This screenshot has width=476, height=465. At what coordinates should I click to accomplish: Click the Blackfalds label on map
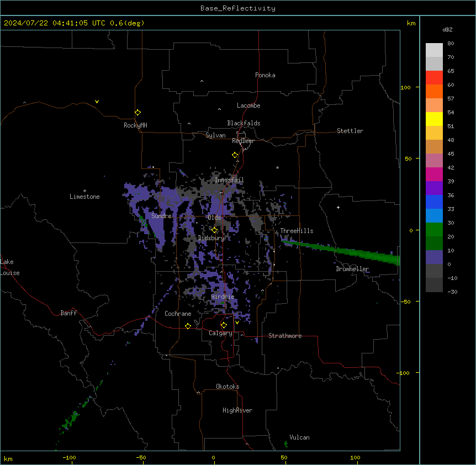(244, 123)
